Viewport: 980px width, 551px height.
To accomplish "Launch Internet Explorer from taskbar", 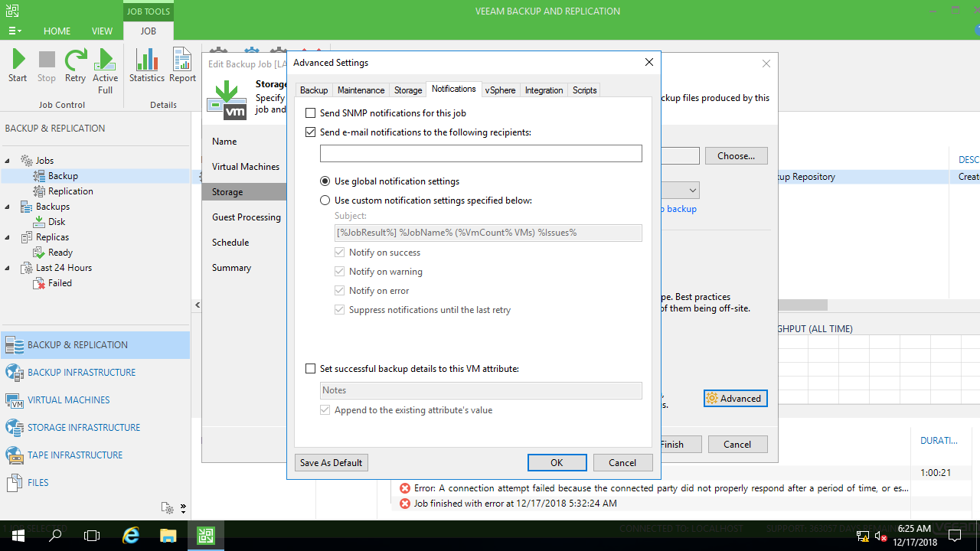I will (x=131, y=536).
